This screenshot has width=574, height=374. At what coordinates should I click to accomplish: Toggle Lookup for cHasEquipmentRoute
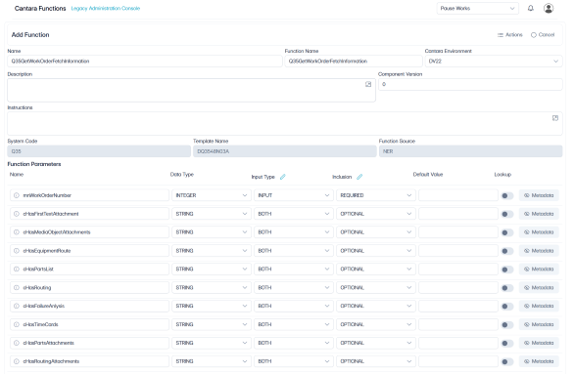point(507,251)
